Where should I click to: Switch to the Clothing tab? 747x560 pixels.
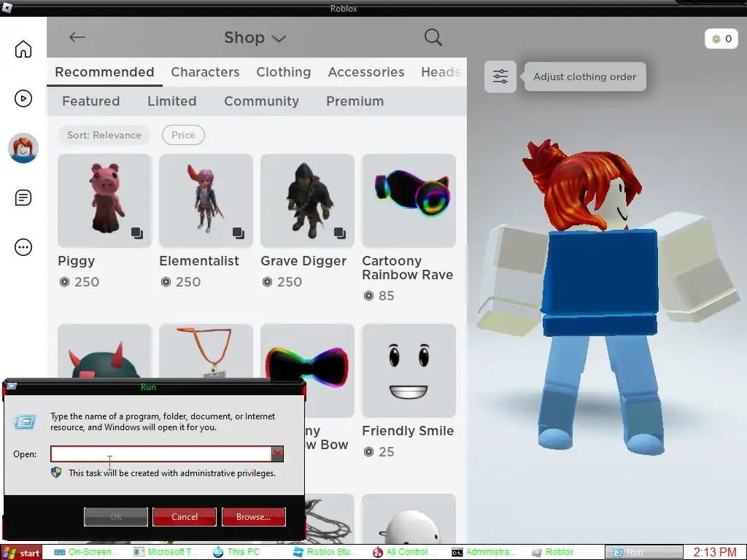(x=284, y=72)
